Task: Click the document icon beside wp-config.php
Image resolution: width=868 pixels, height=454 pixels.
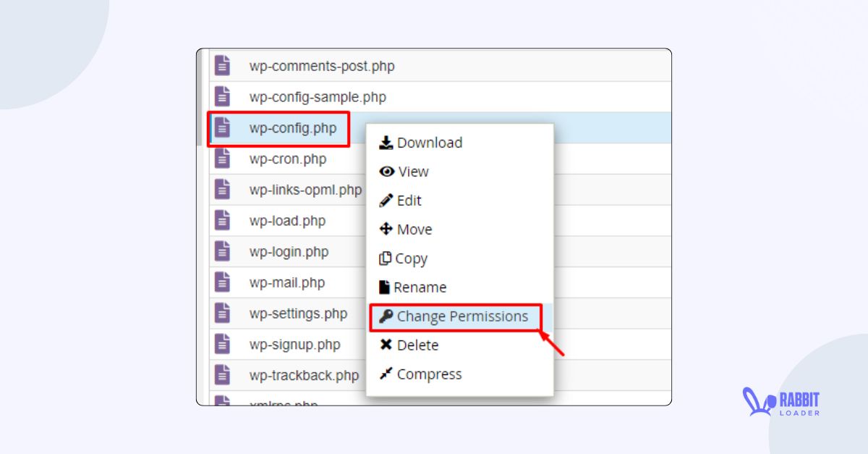Action: [x=222, y=127]
